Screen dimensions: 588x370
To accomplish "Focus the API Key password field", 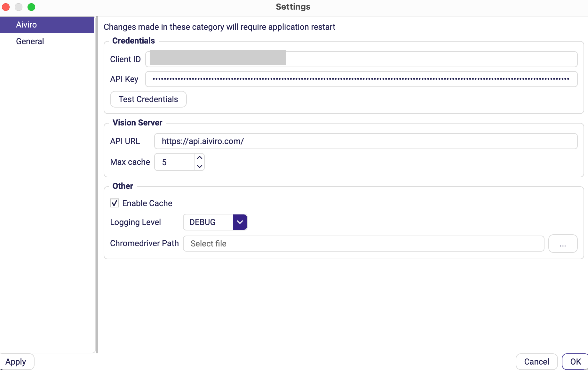I will (361, 79).
